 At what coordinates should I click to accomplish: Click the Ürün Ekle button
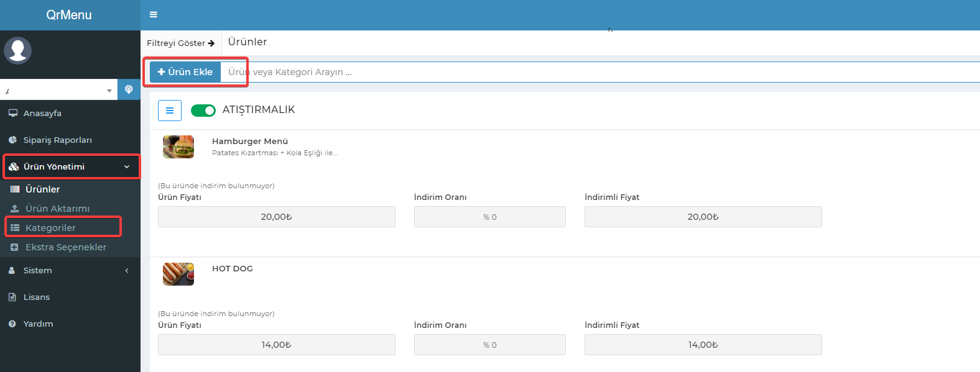pos(185,72)
